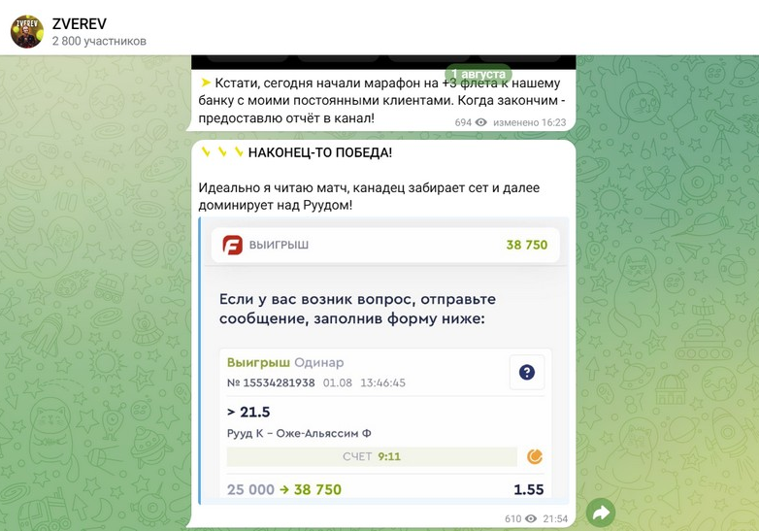Open the ZVEREV channel avatar
The image size is (759, 532).
point(27,31)
